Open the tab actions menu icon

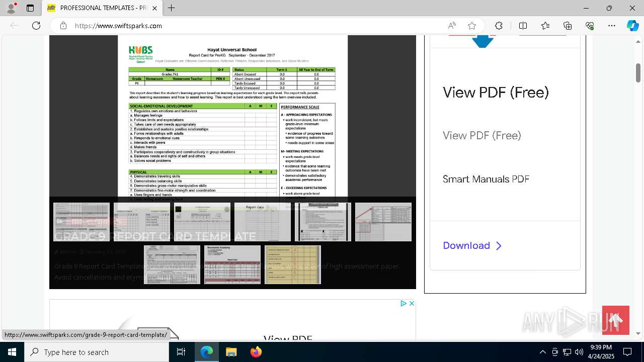click(30, 8)
